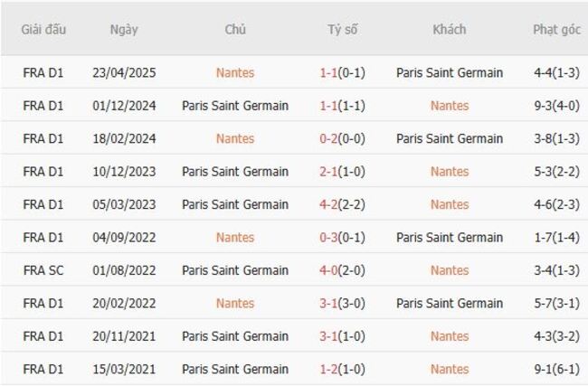Image resolution: width=588 pixels, height=386 pixels.
Task: Click the date 04/09/2022
Action: tap(124, 238)
